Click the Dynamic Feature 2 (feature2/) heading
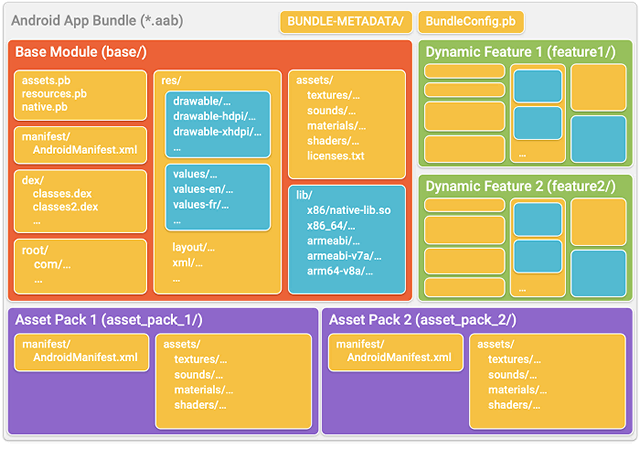The image size is (640, 460). tap(520, 186)
